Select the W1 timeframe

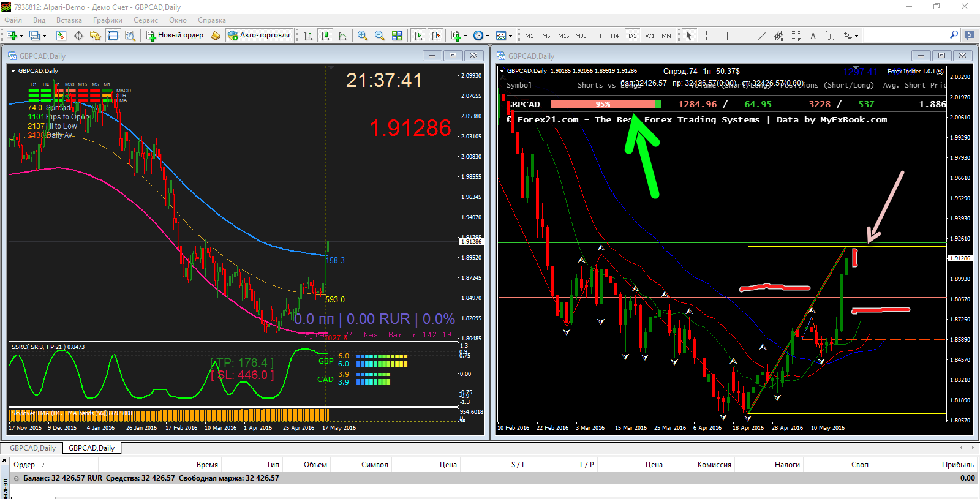click(x=650, y=36)
